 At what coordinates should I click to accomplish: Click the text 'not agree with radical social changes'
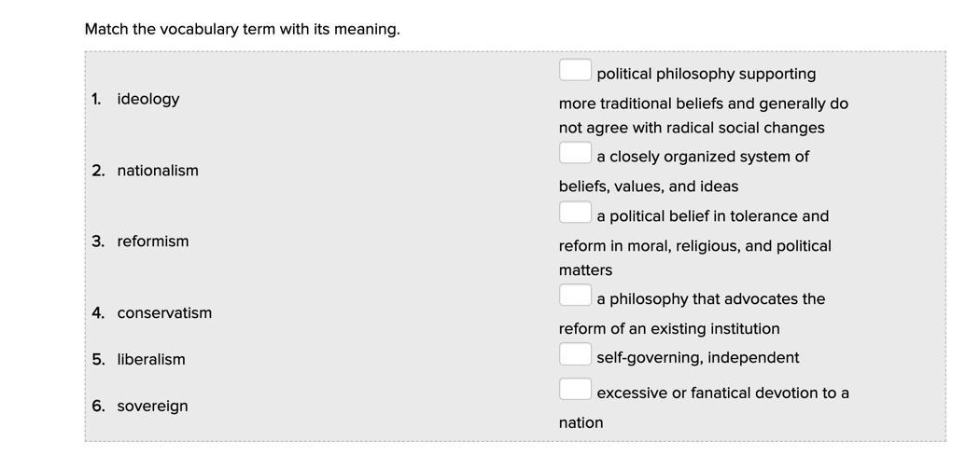tap(691, 128)
